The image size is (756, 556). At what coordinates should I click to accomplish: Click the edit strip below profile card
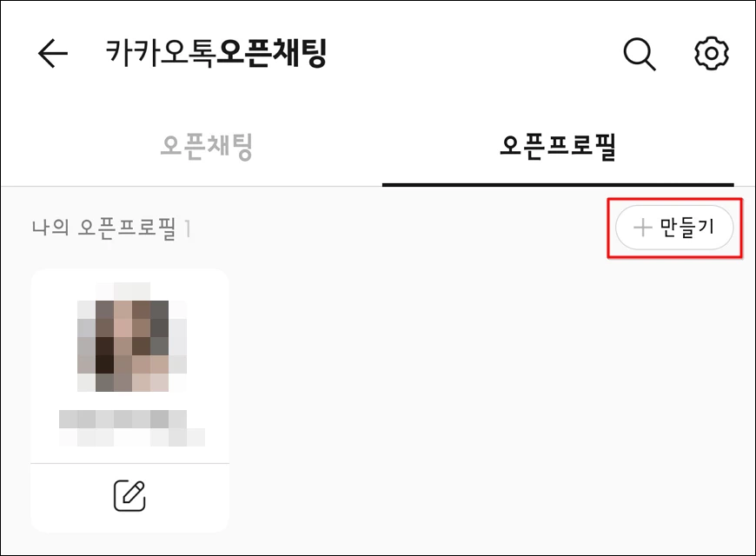pyautogui.click(x=129, y=498)
